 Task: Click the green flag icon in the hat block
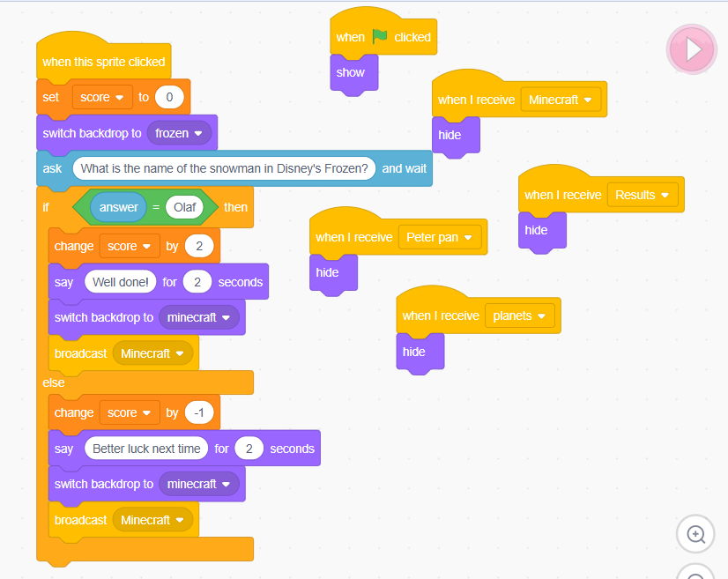(379, 37)
